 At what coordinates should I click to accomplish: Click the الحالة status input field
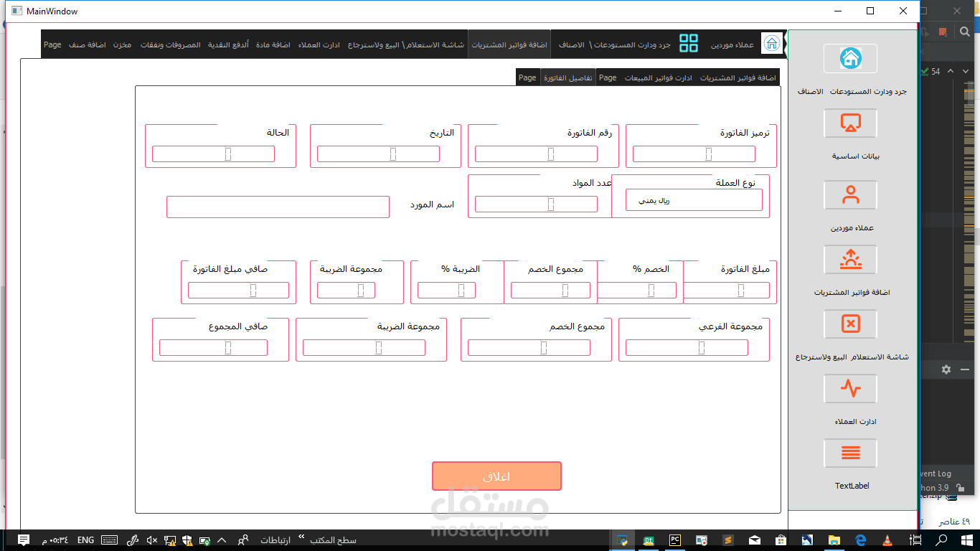coord(213,154)
